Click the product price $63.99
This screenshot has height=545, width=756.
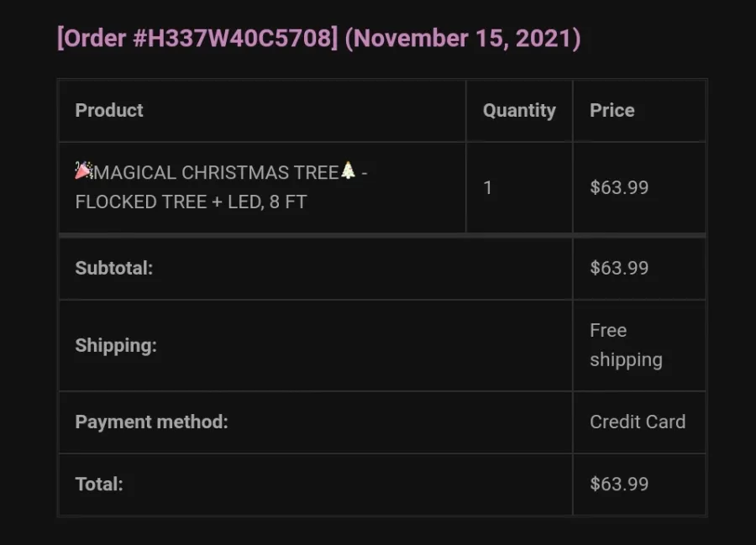(619, 187)
